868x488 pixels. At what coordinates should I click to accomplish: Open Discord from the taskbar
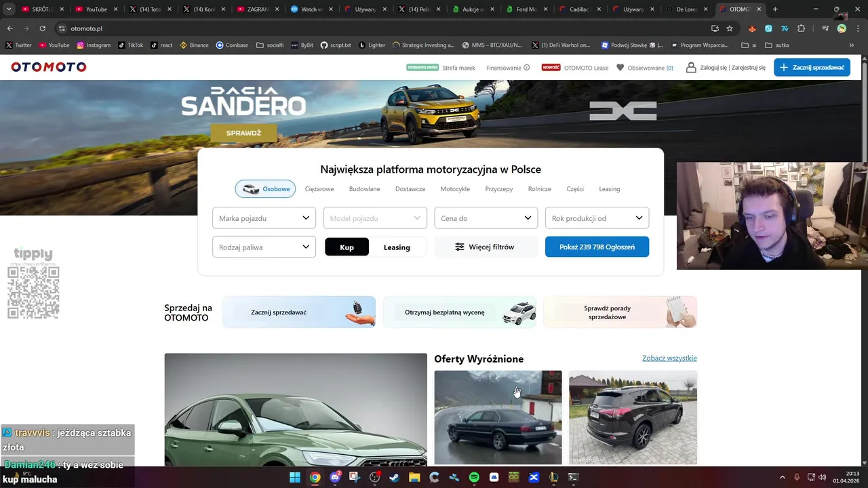coord(335,477)
